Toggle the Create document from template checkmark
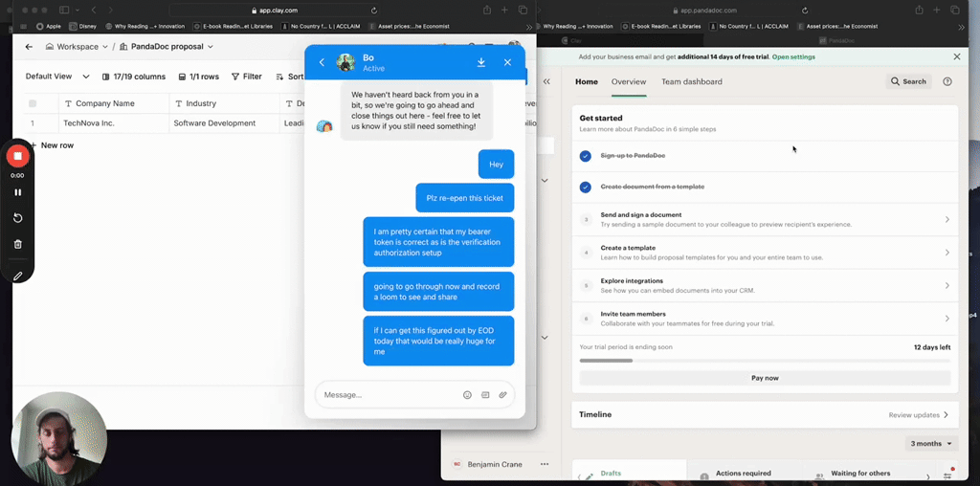980x486 pixels. pyautogui.click(x=586, y=187)
